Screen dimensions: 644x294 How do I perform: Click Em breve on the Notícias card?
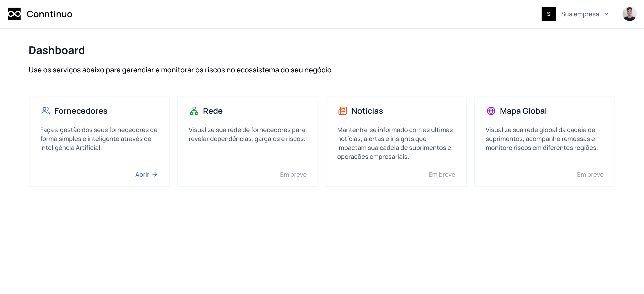coord(441,175)
